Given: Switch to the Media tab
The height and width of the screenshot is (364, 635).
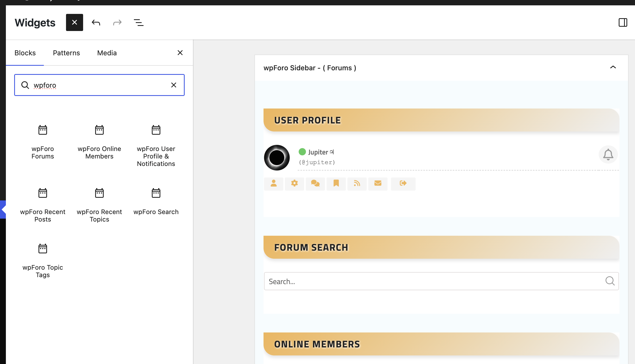Looking at the screenshot, I should click(x=107, y=53).
